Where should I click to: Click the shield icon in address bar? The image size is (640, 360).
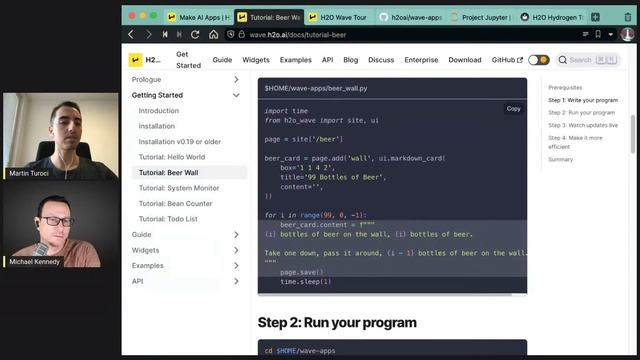(x=231, y=35)
